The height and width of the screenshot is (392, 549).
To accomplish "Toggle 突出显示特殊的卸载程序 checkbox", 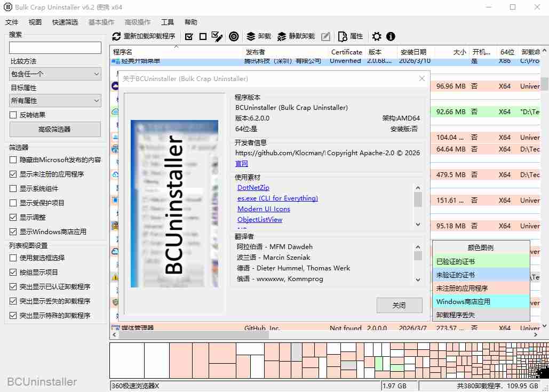I will 13,315.
